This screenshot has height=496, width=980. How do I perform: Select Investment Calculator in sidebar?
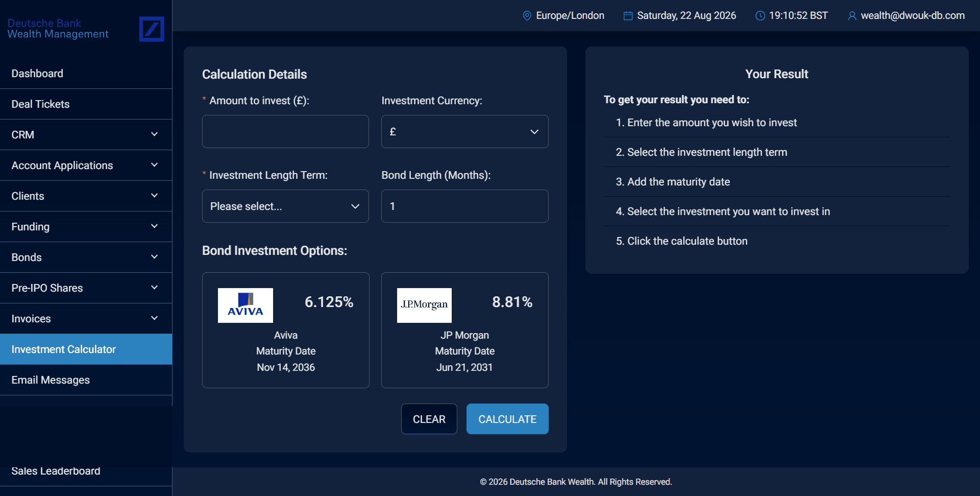[86, 349]
